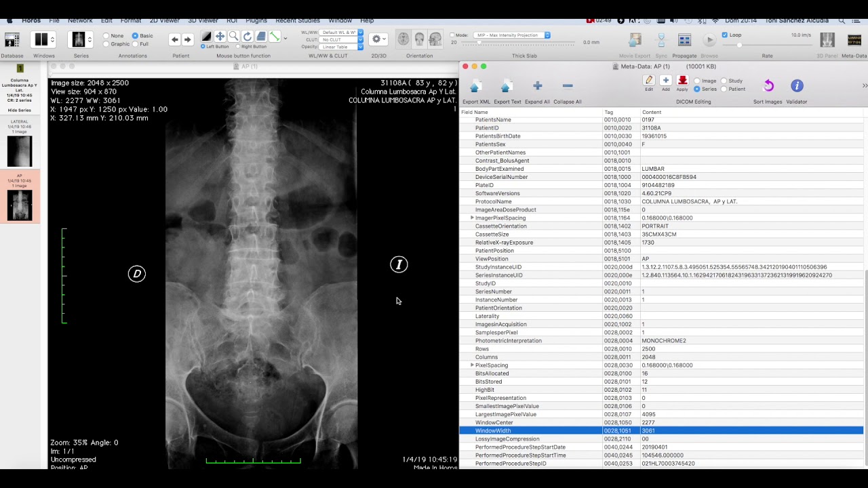The height and width of the screenshot is (488, 868).
Task: Show hidden Meta-Data toolbar items chevron
Action: coord(865,85)
